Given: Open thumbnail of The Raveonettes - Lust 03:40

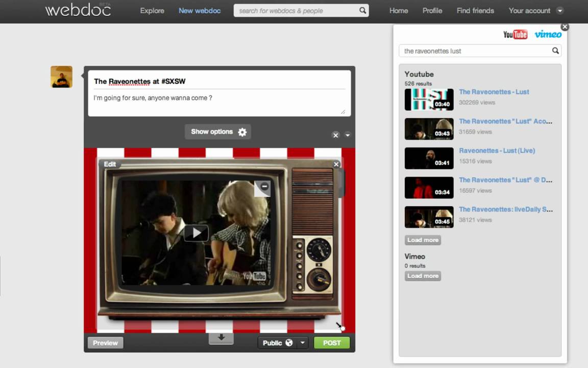Looking at the screenshot, I should point(429,100).
